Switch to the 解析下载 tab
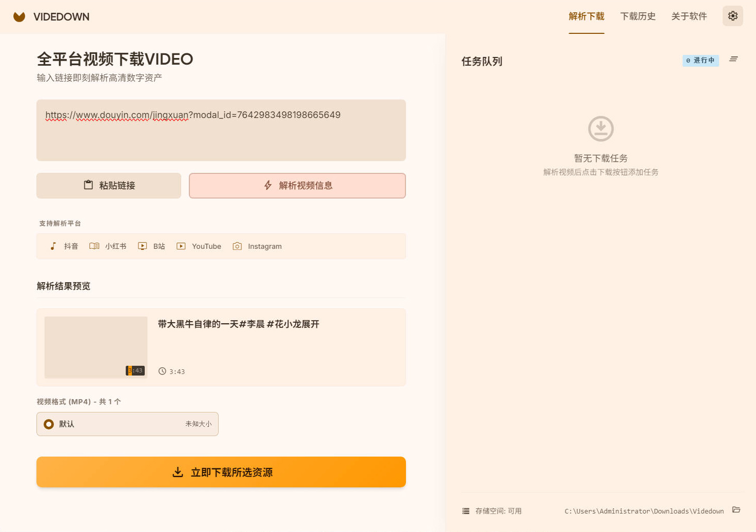This screenshot has height=532, width=756. pos(586,16)
